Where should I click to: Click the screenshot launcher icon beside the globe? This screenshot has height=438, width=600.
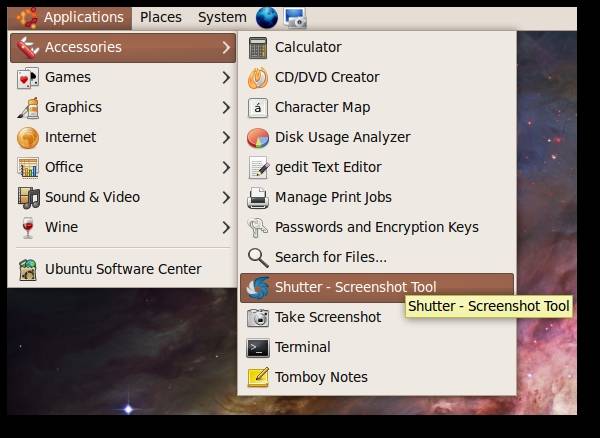tap(295, 18)
